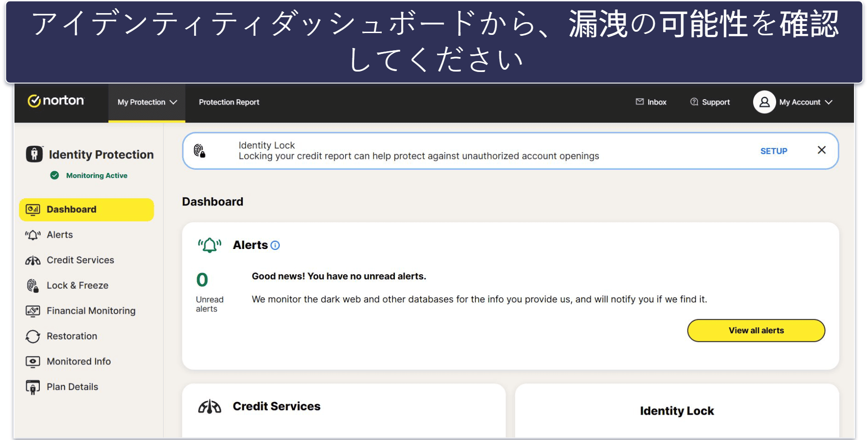Click the Lock & Freeze fingerprint icon
868x440 pixels.
tap(33, 286)
